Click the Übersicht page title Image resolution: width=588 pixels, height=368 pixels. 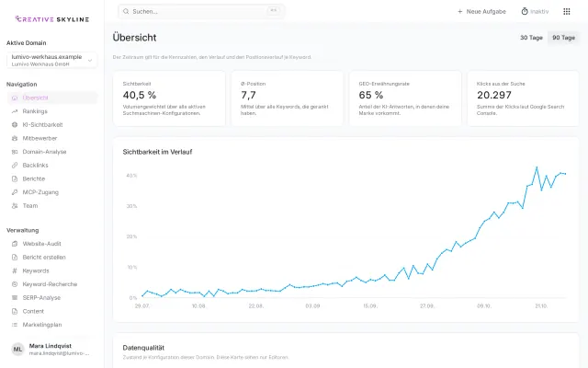(135, 38)
